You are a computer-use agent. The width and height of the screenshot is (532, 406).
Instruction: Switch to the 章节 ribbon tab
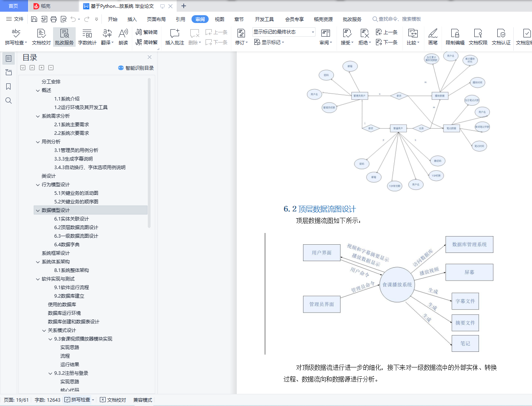[239, 19]
